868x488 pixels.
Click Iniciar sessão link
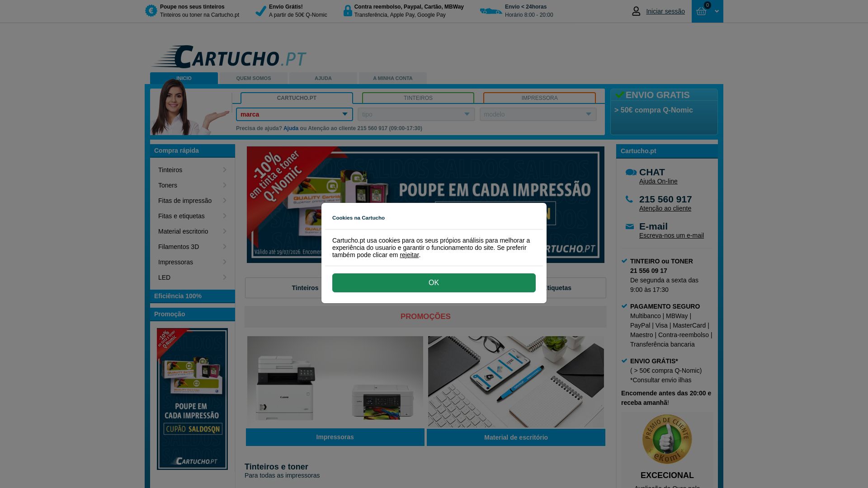665,11
